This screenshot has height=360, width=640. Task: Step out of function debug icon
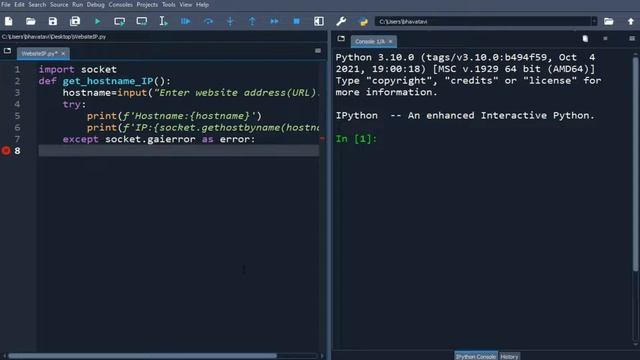252,21
